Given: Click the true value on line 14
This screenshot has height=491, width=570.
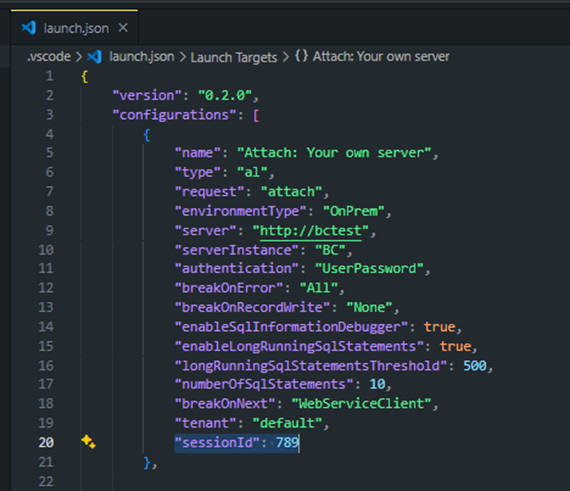Looking at the screenshot, I should tap(440, 327).
